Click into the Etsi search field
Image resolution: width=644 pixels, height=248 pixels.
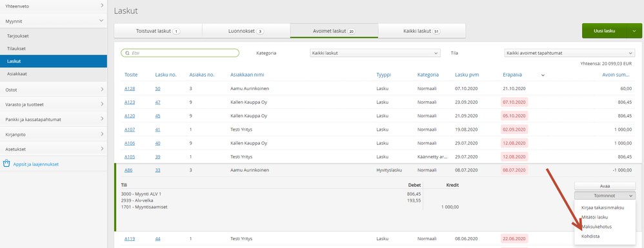(180, 53)
